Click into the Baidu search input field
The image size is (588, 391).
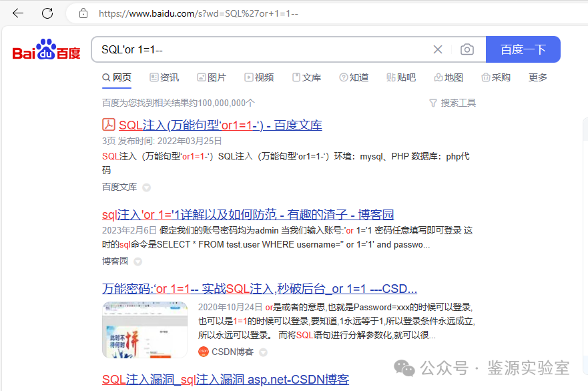pos(260,49)
